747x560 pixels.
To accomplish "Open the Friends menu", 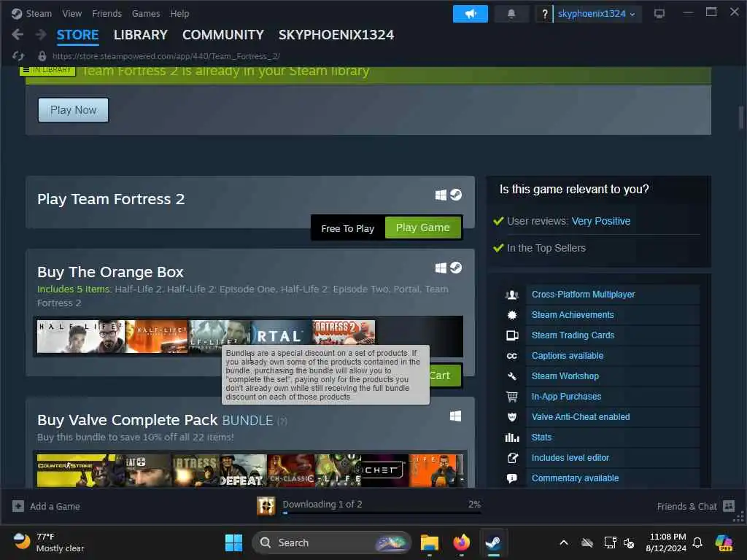I will click(x=107, y=13).
